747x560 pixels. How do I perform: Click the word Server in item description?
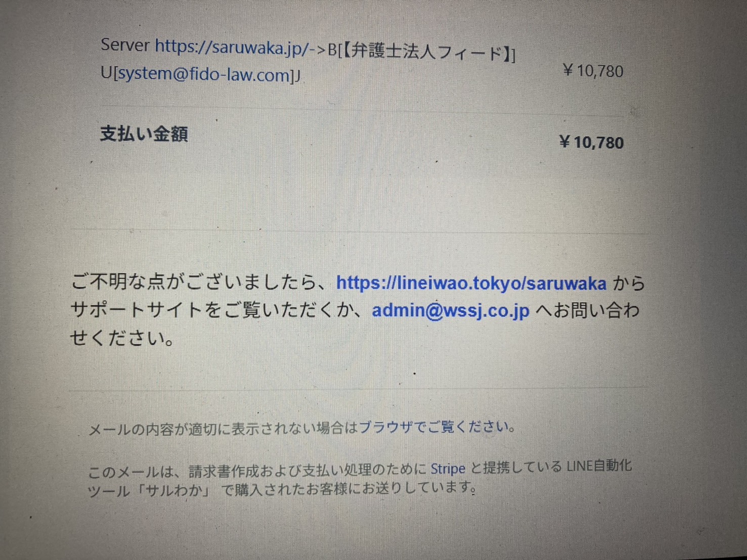tap(125, 45)
